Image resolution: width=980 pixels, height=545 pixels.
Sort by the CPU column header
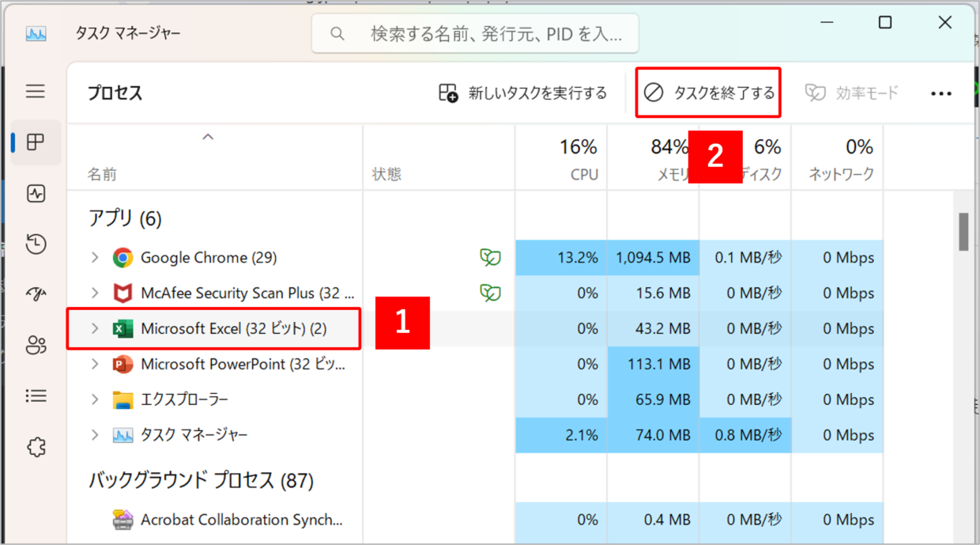pos(561,158)
